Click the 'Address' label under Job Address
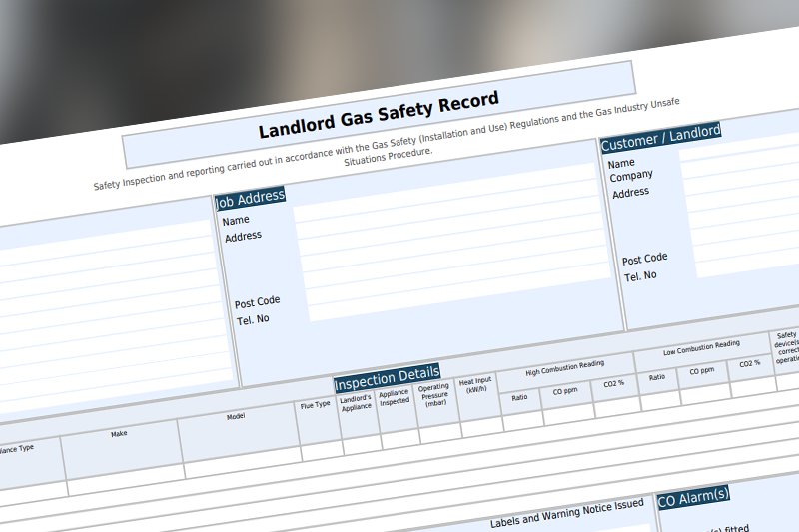Image resolution: width=799 pixels, height=532 pixels. (x=243, y=237)
